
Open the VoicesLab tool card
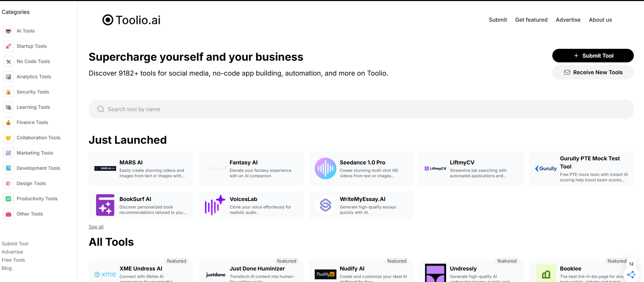tap(251, 205)
